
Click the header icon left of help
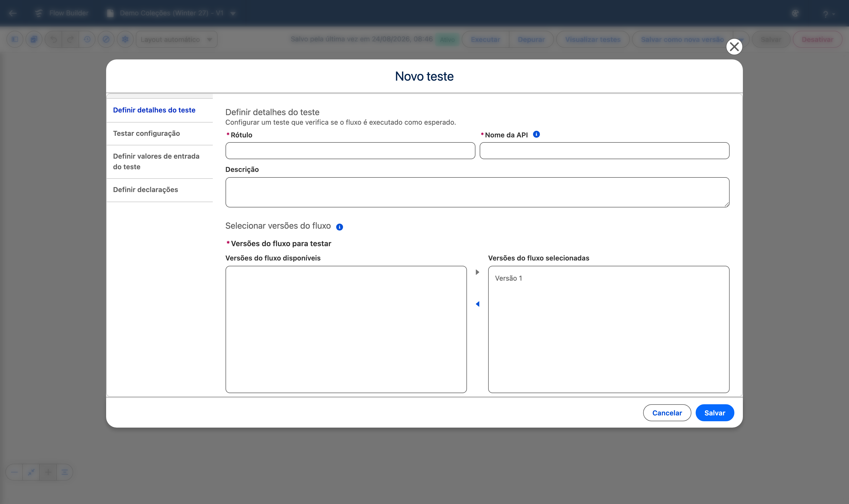[x=795, y=14]
